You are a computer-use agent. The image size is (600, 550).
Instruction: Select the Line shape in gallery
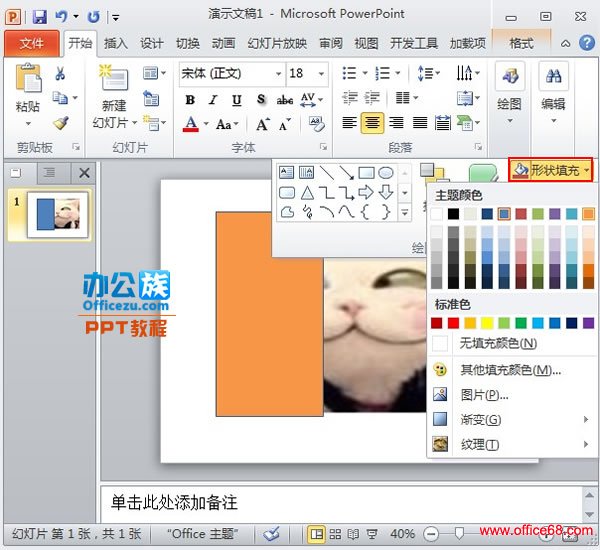(326, 173)
